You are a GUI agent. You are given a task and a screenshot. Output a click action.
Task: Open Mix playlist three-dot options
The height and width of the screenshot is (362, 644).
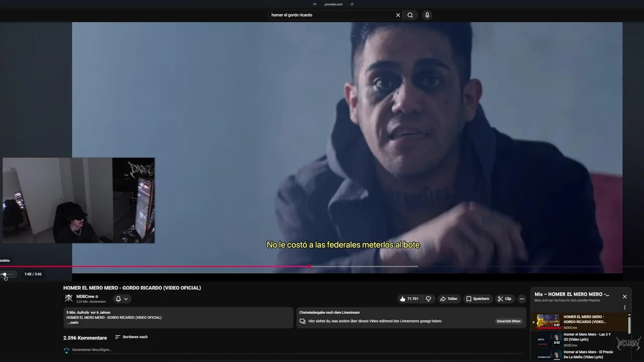pos(625,307)
